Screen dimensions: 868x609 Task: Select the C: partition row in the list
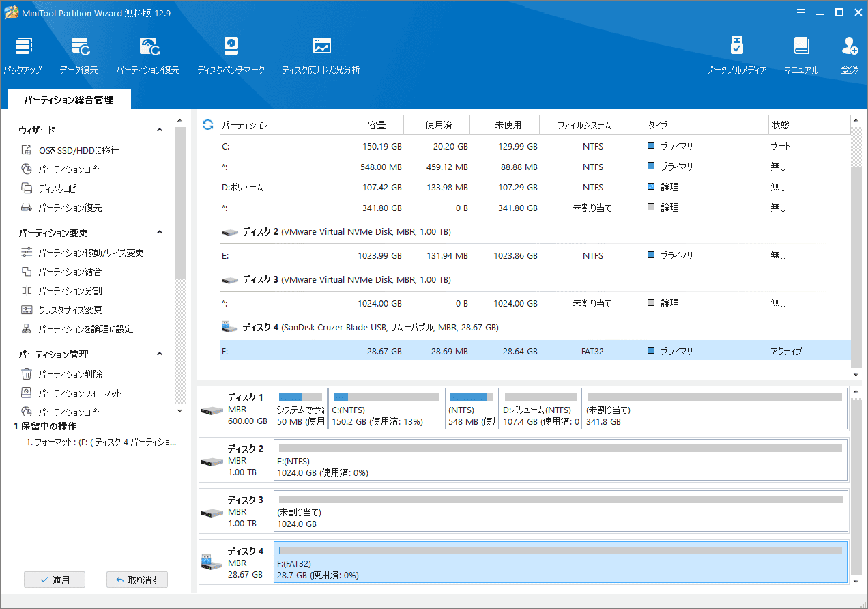pos(535,146)
